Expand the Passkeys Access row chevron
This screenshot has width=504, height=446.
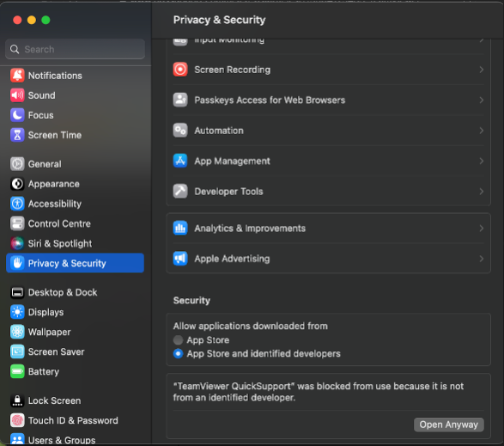481,100
